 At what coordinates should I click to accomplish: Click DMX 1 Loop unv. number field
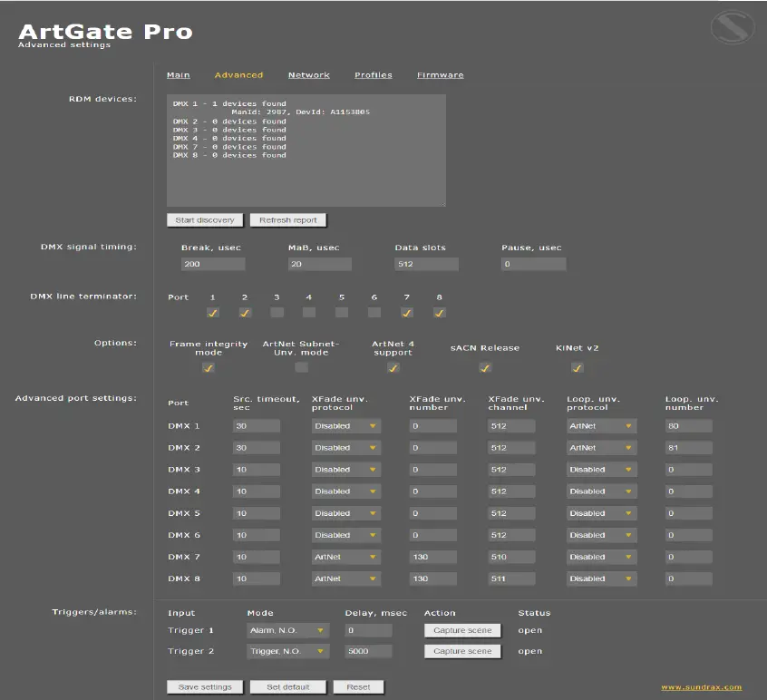pos(689,426)
